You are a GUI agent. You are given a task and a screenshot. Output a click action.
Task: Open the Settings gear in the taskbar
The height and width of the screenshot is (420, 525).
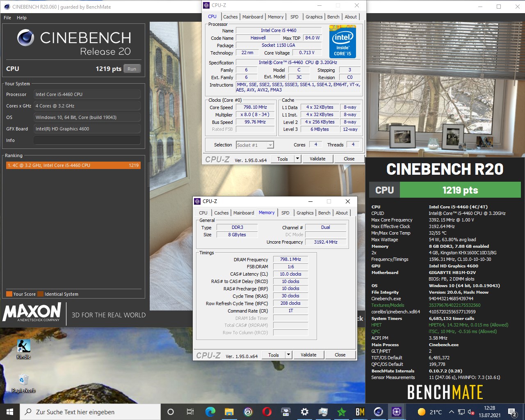[x=304, y=412]
